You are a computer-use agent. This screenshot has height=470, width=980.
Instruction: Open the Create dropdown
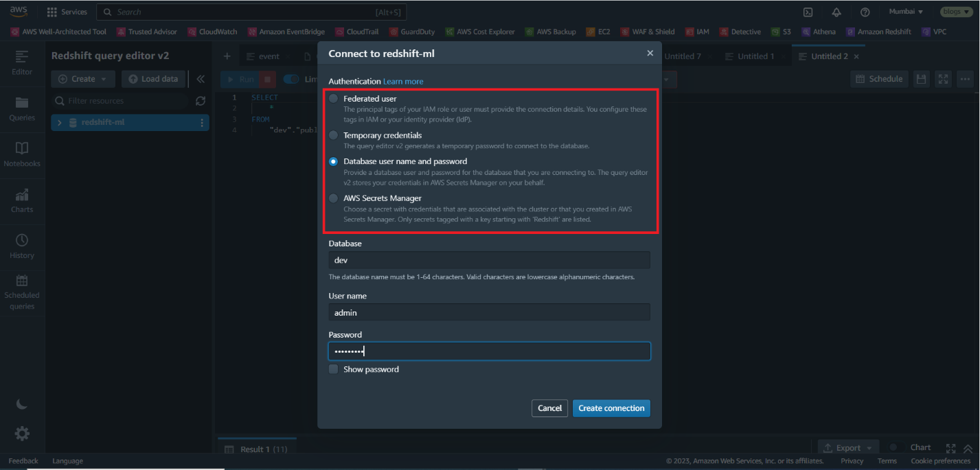point(83,79)
